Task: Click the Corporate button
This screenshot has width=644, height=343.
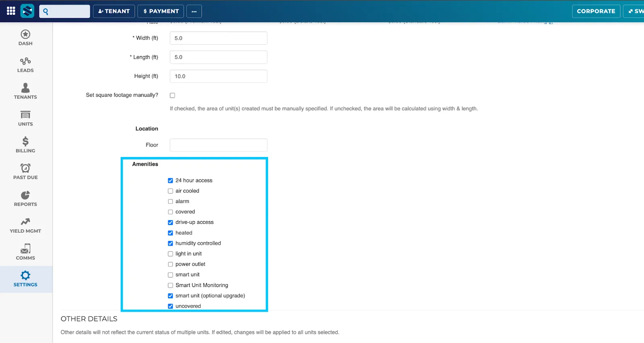Action: 596,11
